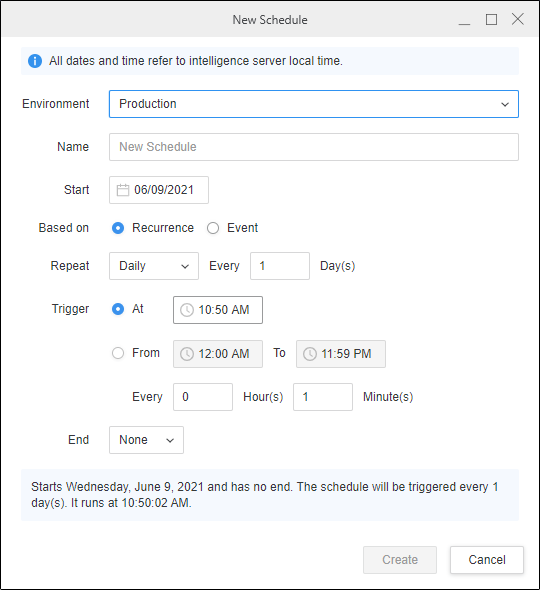Image resolution: width=540 pixels, height=590 pixels.
Task: Choose the From time range trigger option
Action: click(118, 353)
